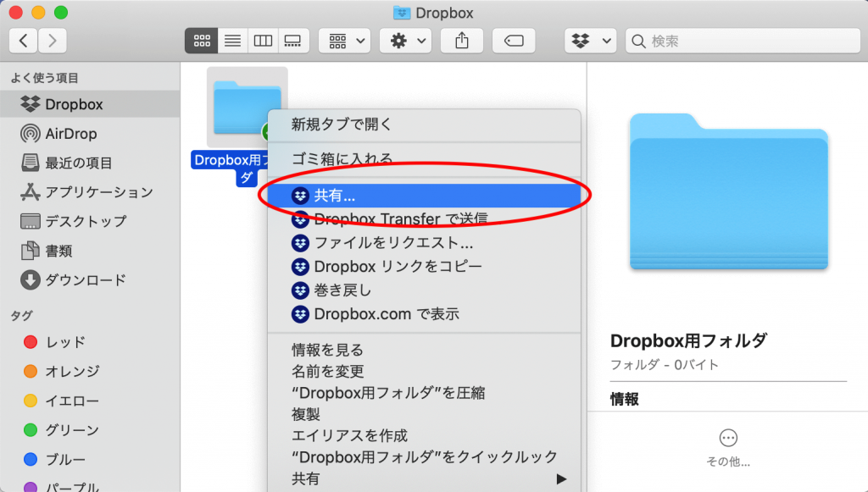The height and width of the screenshot is (492, 868).
Task: Click the Dropbox badge beside ファイルをリクエスト
Action: 300,243
